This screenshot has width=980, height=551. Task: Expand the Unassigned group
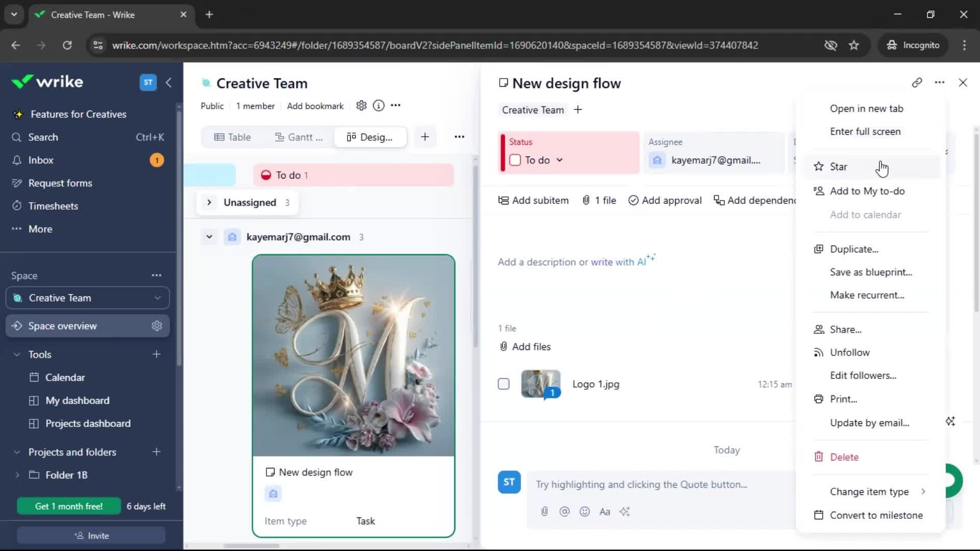coord(209,203)
